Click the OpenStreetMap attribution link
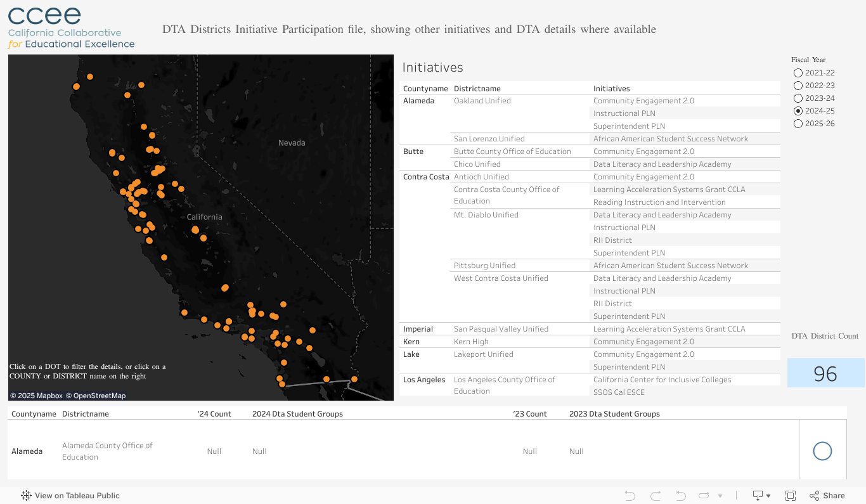This screenshot has height=504, width=866. tap(99, 396)
